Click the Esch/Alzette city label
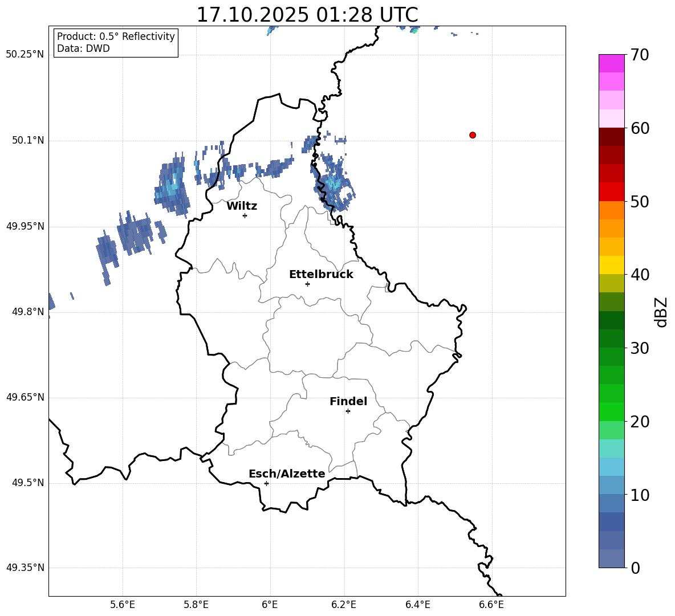675x616 pixels. pos(287,474)
